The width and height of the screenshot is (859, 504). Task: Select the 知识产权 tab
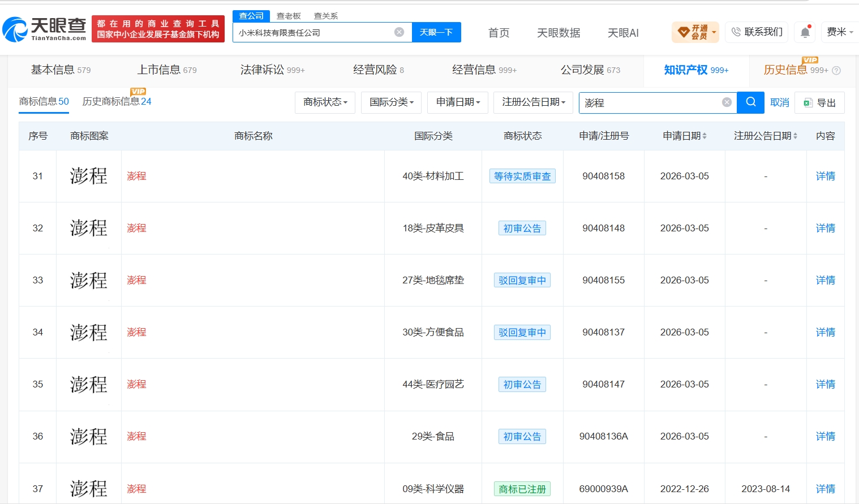696,70
